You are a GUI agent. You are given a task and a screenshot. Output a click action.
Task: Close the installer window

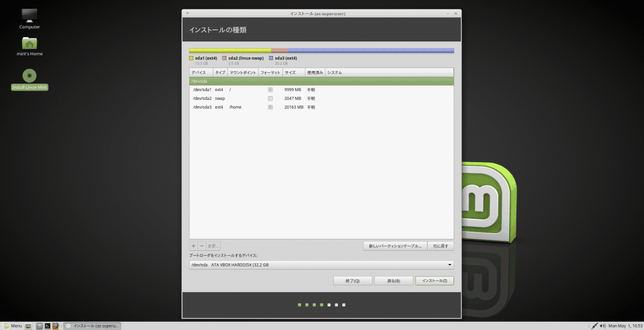(x=455, y=14)
